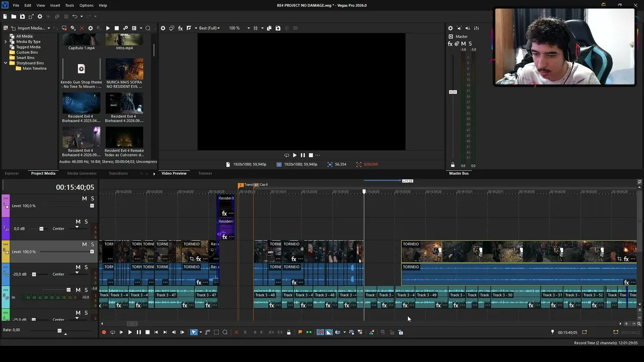This screenshot has width=644, height=362.
Task: Click the Record button in the timeline transport
Action: click(x=104, y=332)
